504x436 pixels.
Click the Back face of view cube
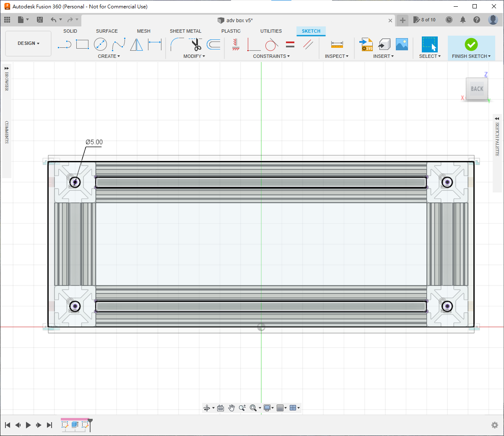(477, 89)
